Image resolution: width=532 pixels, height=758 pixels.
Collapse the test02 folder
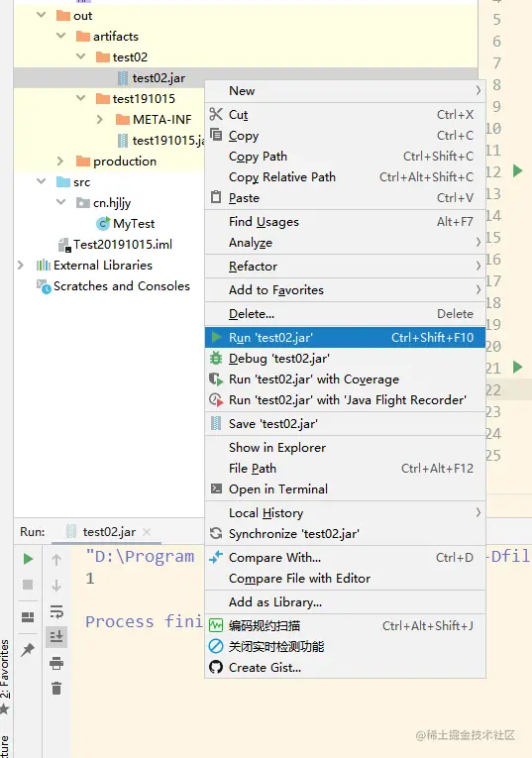(x=80, y=56)
